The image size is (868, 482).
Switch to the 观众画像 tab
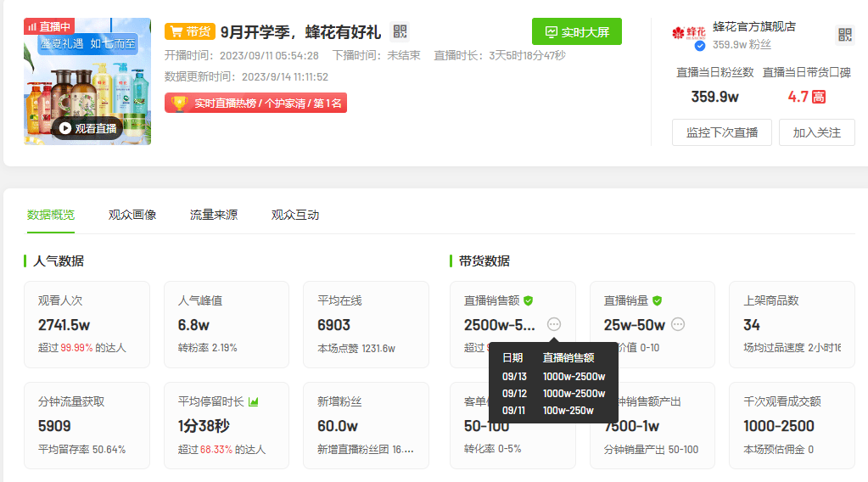coord(132,215)
